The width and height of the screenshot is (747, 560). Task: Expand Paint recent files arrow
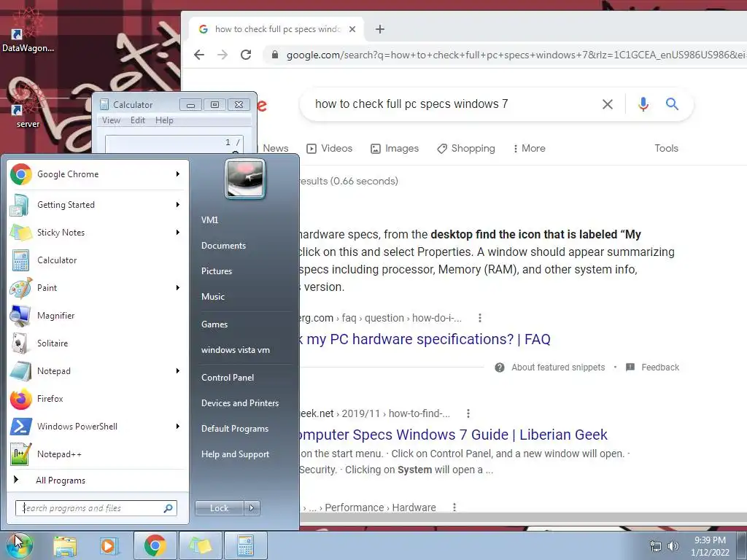178,287
